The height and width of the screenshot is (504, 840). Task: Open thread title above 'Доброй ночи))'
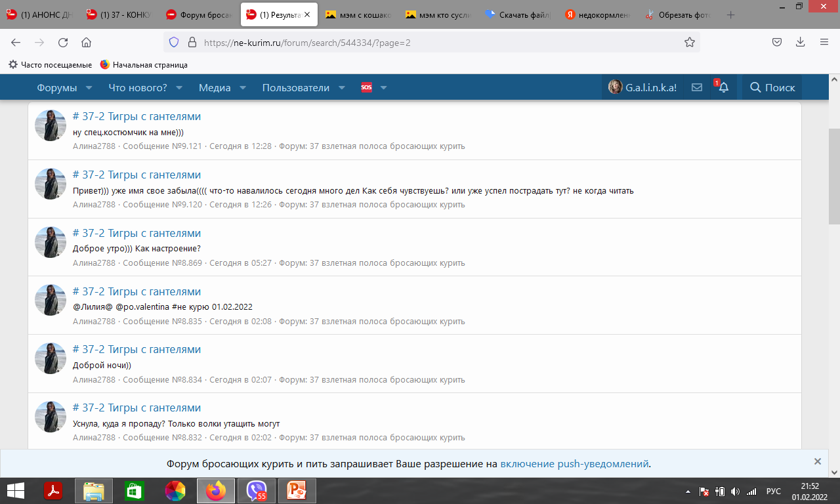pos(136,349)
